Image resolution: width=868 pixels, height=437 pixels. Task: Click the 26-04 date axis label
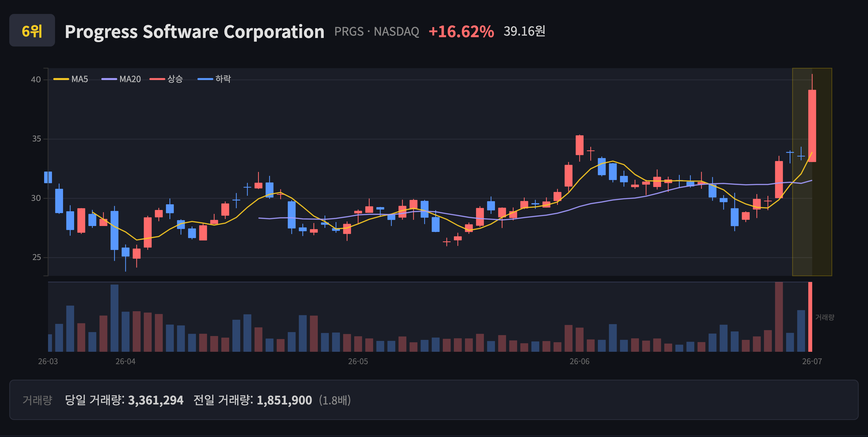tap(125, 362)
